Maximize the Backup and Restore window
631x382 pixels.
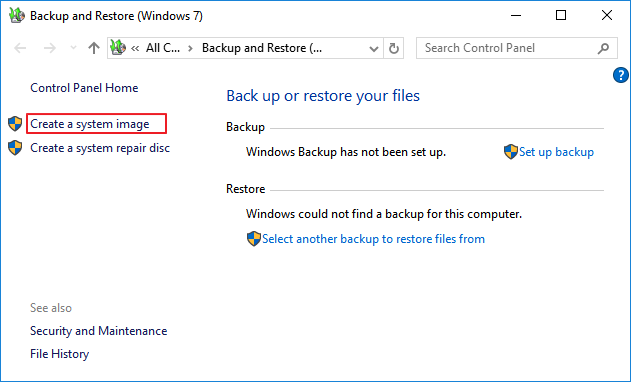(x=561, y=15)
